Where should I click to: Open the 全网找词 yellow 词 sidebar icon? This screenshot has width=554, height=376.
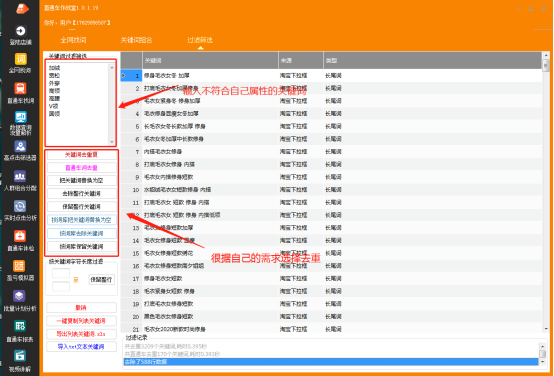point(20,59)
